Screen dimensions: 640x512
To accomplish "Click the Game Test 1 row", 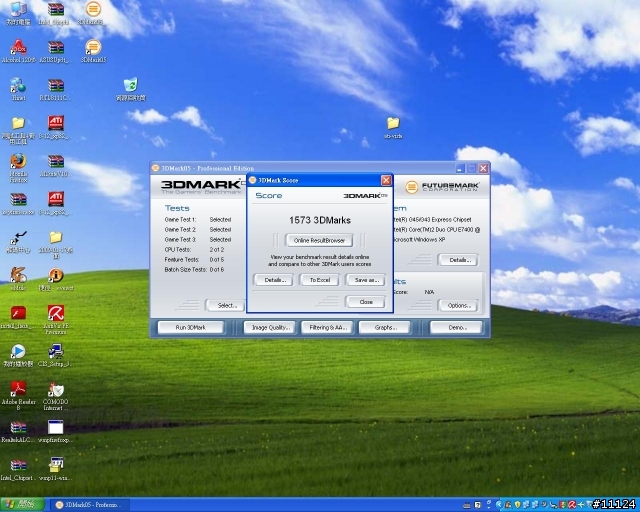I will click(198, 220).
